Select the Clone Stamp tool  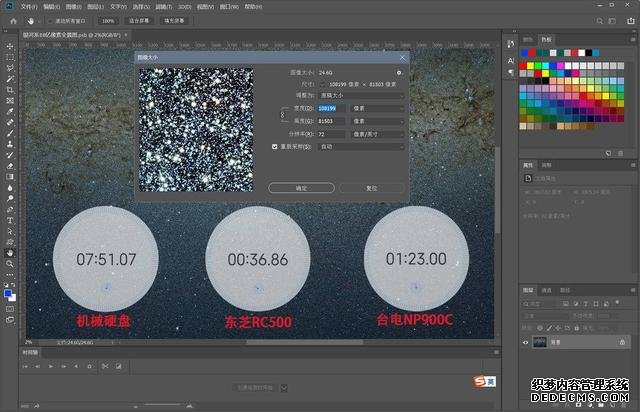tap(10, 144)
